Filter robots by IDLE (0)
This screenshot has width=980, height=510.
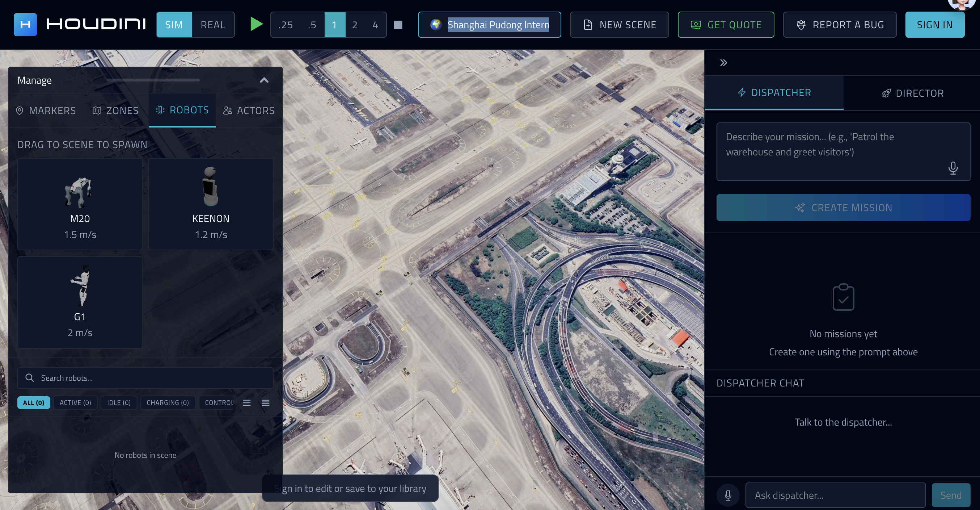(119, 403)
